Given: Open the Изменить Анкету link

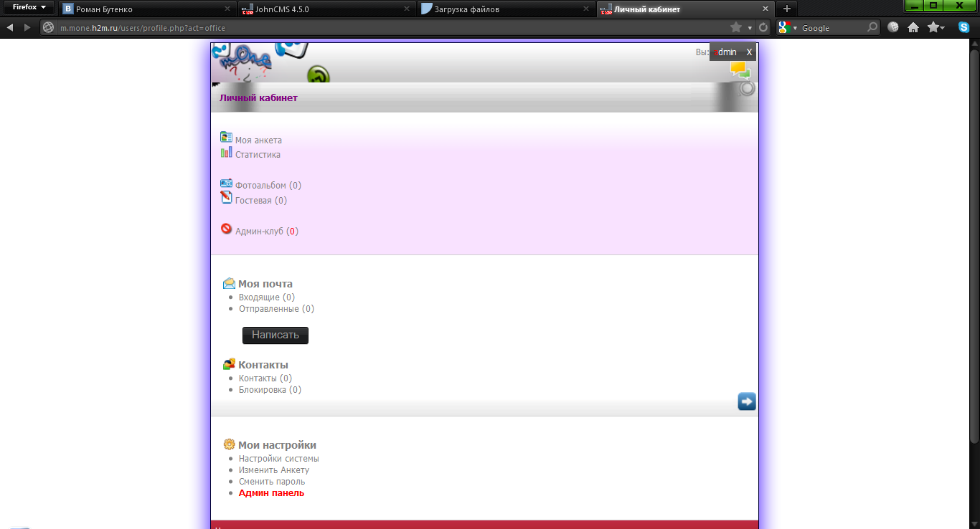Looking at the screenshot, I should click(x=274, y=470).
